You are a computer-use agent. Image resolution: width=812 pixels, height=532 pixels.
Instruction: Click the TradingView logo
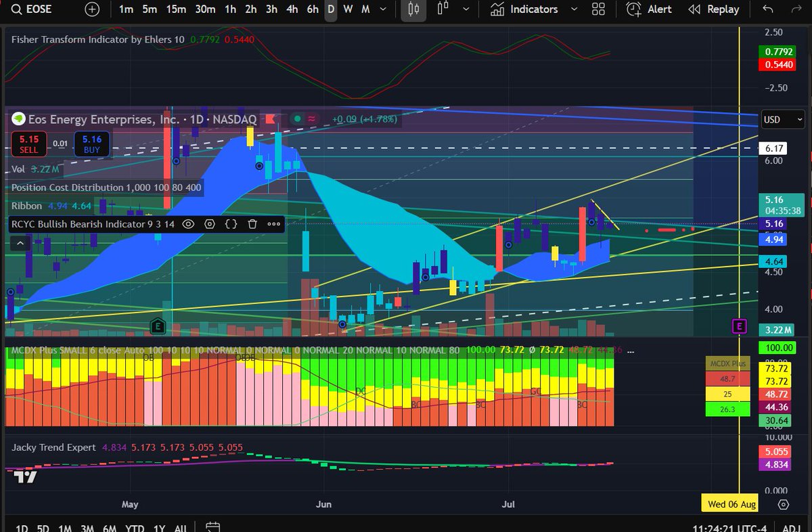click(26, 476)
